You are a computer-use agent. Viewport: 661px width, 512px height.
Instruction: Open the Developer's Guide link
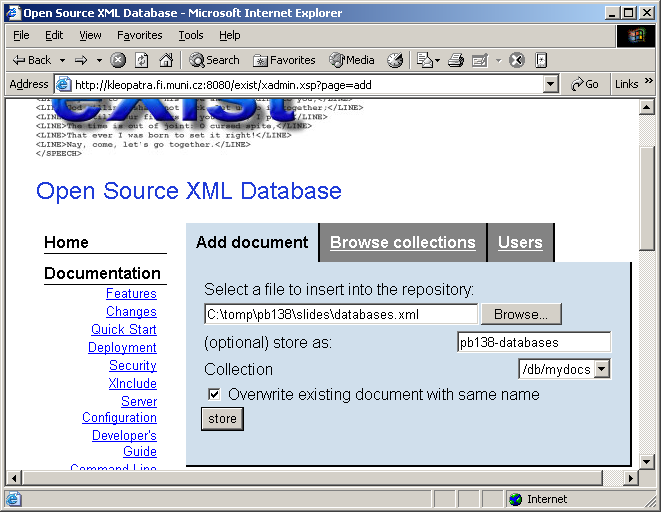(124, 443)
